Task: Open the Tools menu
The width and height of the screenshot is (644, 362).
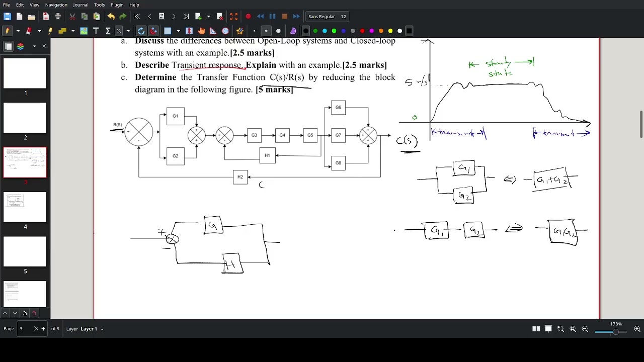Action: pos(99,5)
